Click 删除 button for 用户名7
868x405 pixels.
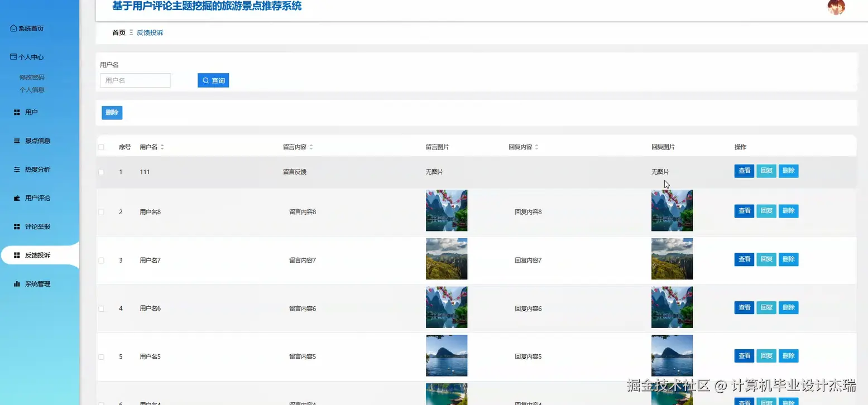[789, 259]
